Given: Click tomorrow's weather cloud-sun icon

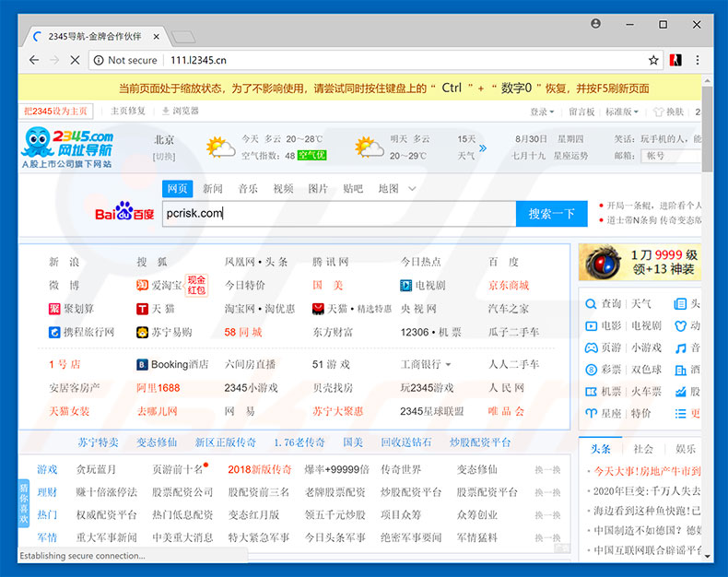Looking at the screenshot, I should 370,147.
